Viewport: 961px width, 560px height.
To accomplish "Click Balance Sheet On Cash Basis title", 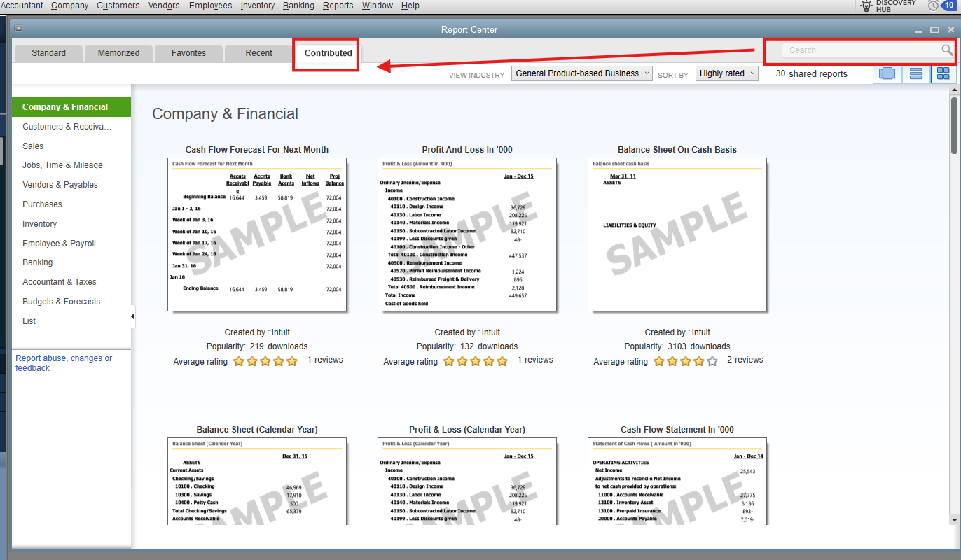I will pos(677,150).
